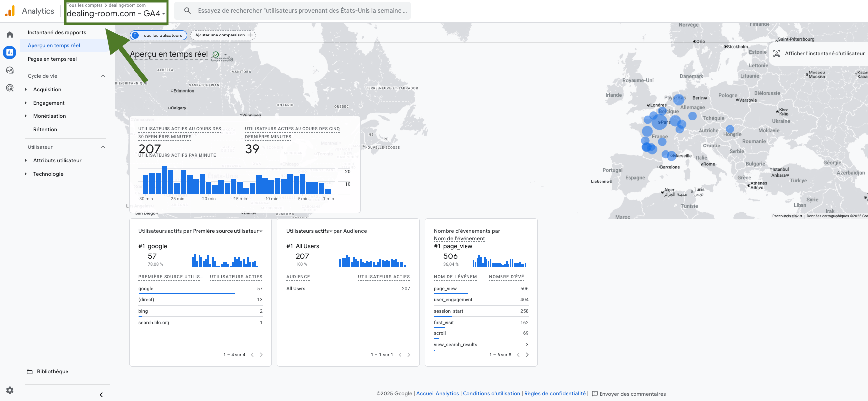Image resolution: width=868 pixels, height=401 pixels.
Task: Open the Home icon in left rail
Action: 10,35
